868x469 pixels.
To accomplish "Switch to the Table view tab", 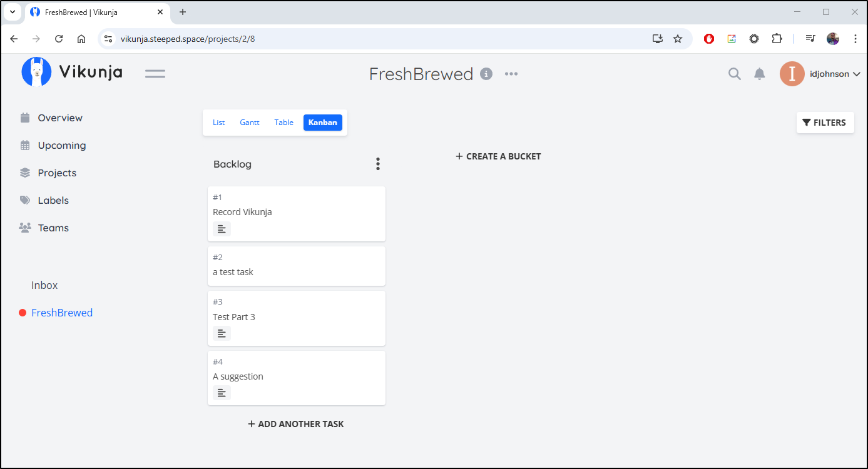I will [283, 123].
